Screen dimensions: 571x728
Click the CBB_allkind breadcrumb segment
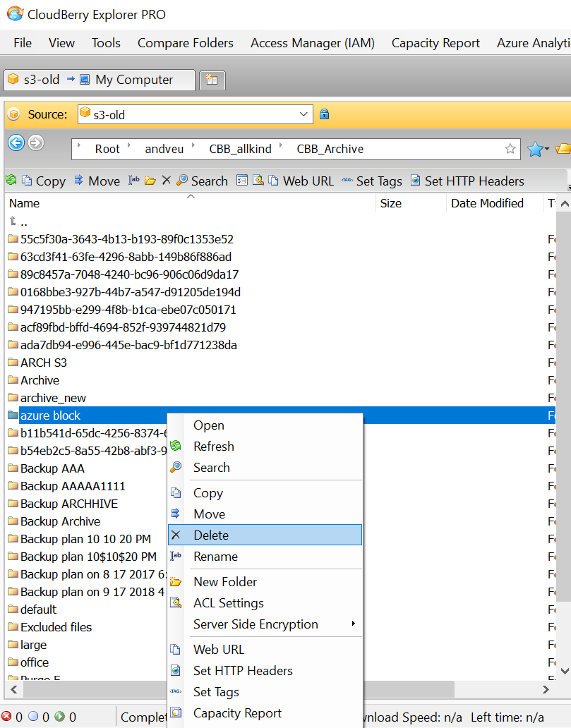(x=240, y=149)
